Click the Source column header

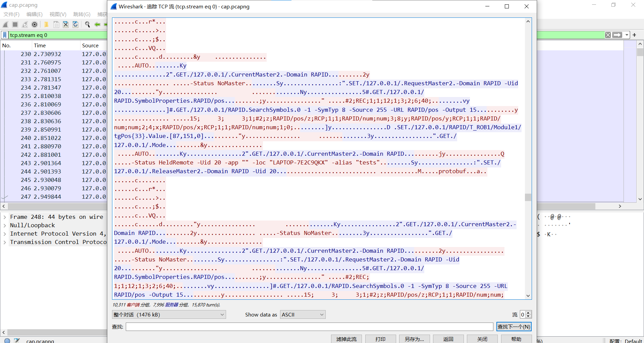tap(94, 45)
